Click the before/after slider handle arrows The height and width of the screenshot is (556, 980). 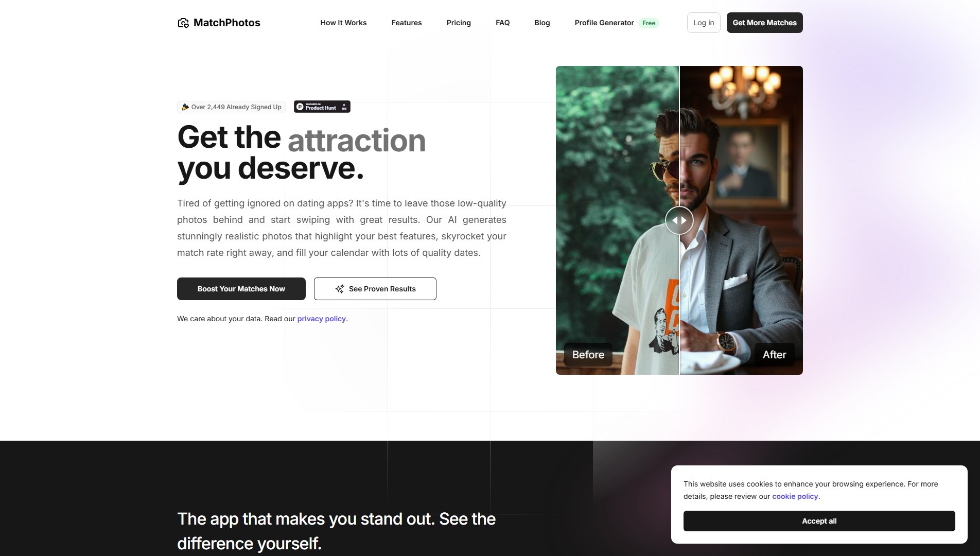click(679, 220)
